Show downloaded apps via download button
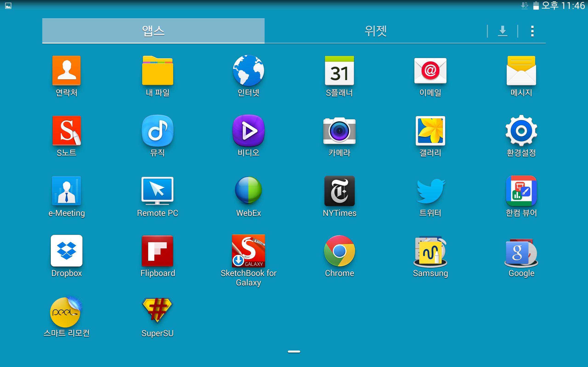 coord(503,31)
